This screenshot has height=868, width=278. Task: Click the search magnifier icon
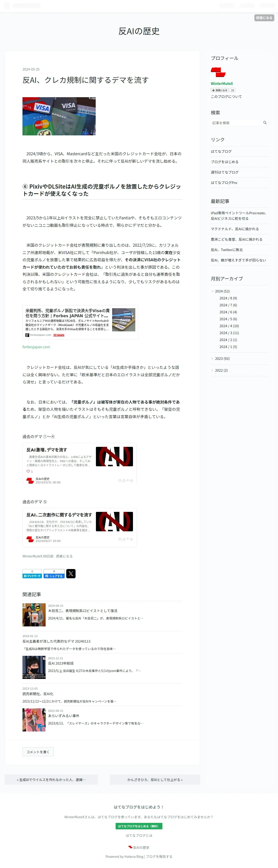(265, 123)
